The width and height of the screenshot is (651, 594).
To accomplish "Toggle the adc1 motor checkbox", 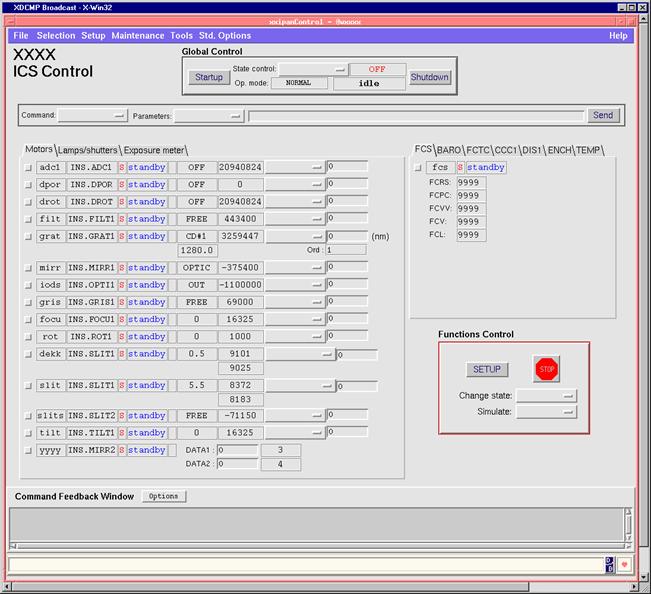I will [x=28, y=167].
